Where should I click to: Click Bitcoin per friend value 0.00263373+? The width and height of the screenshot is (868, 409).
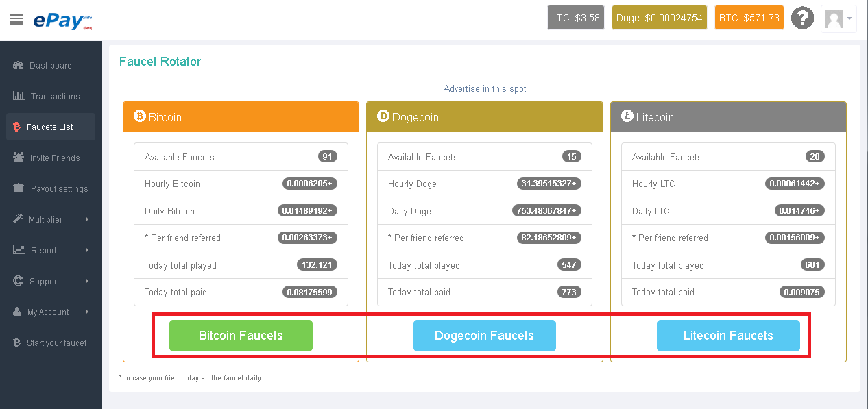[x=307, y=238]
